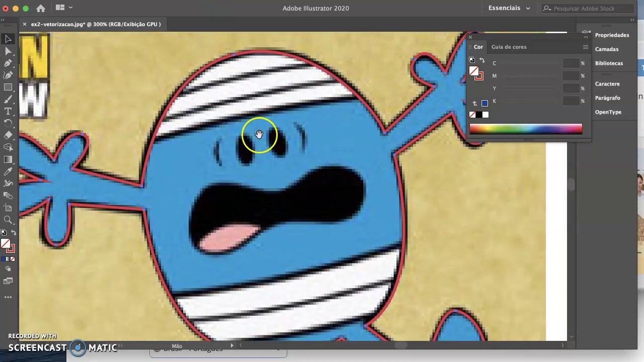Choose the Curvature tool
Viewport: 644px width, 362px height.
(x=8, y=75)
